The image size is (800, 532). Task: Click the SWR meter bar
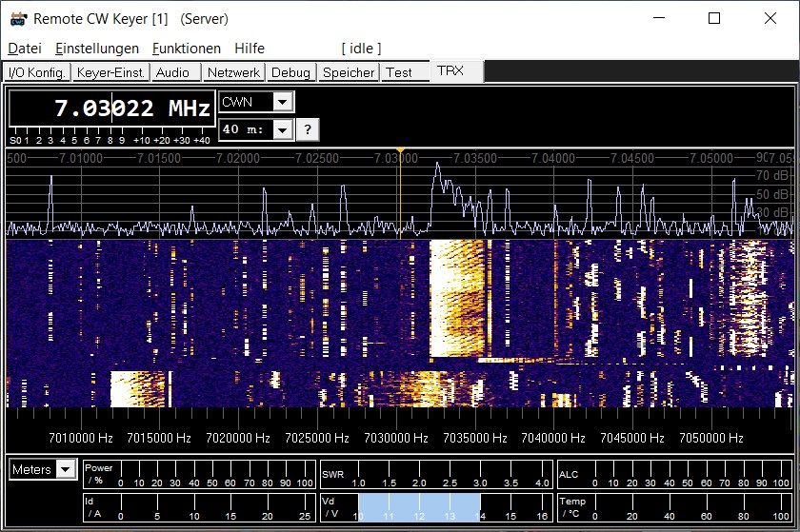coord(436,474)
